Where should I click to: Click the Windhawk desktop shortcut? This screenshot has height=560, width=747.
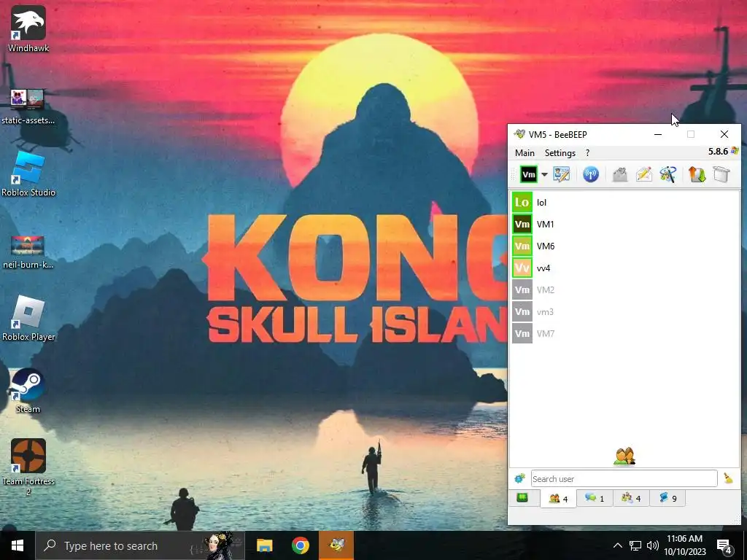coord(28,29)
